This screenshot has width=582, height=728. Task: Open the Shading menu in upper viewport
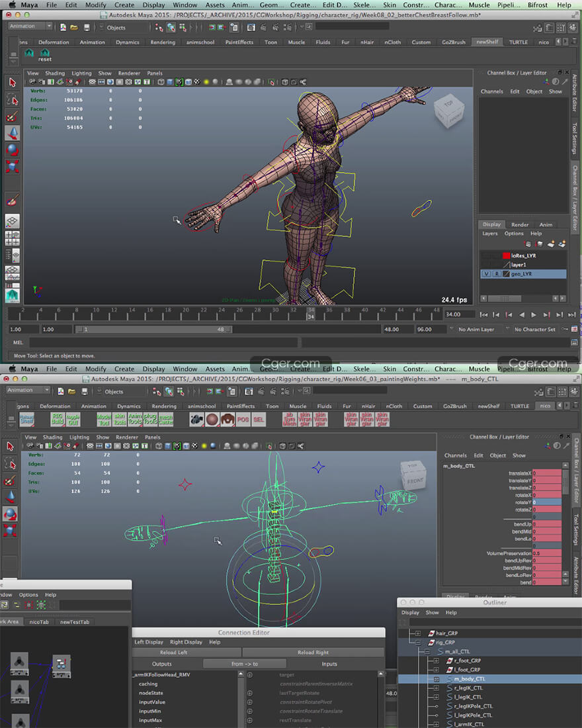click(x=55, y=73)
